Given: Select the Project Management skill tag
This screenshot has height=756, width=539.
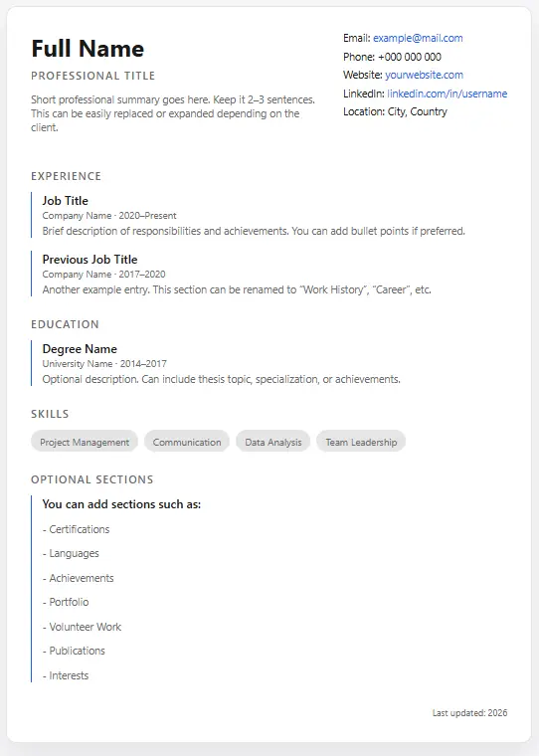Looking at the screenshot, I should coord(85,442).
